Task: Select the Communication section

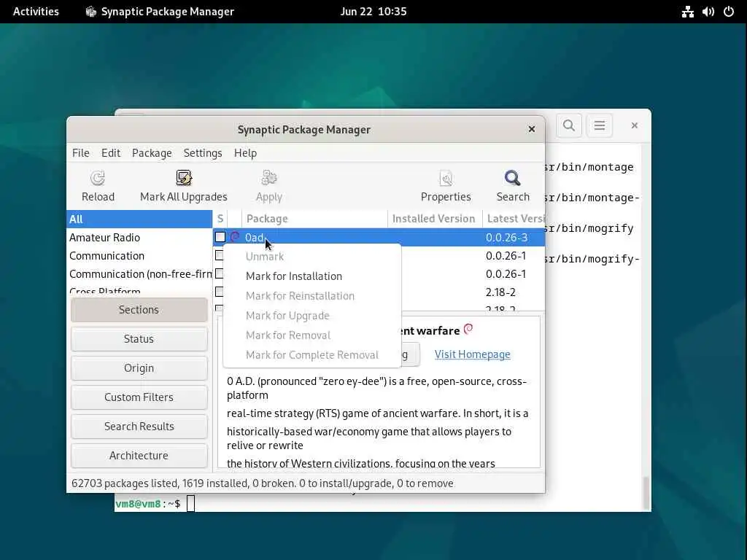Action: coord(139,256)
